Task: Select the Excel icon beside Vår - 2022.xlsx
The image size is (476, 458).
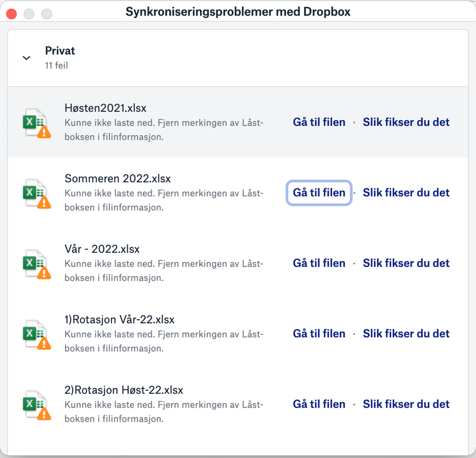Action: [36, 263]
